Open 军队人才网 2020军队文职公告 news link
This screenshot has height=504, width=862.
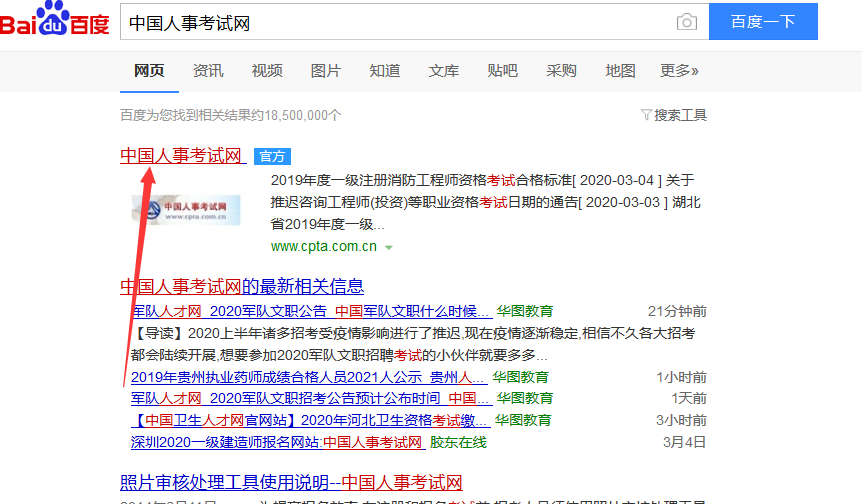point(310,311)
